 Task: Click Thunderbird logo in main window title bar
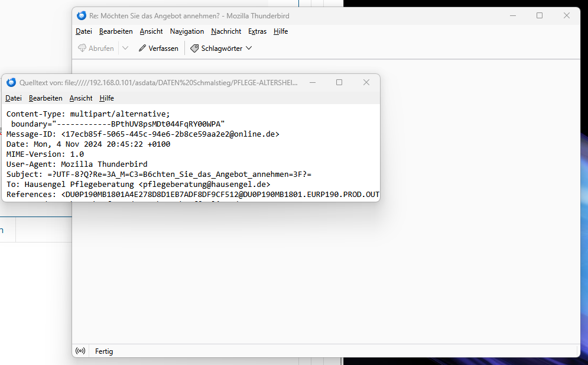point(82,15)
